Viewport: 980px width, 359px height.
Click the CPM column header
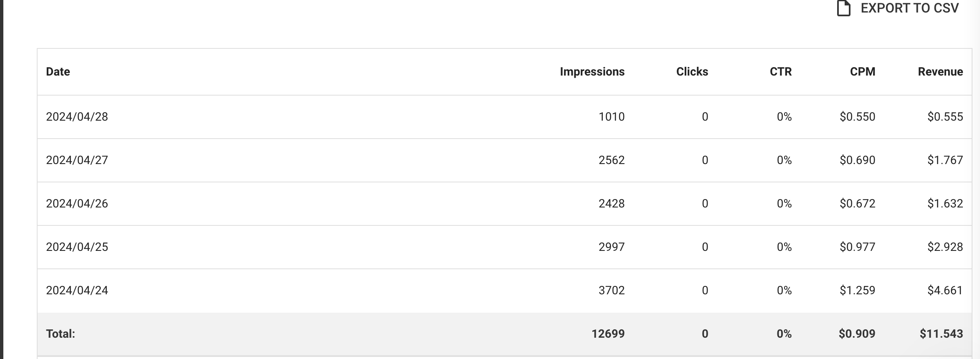862,72
